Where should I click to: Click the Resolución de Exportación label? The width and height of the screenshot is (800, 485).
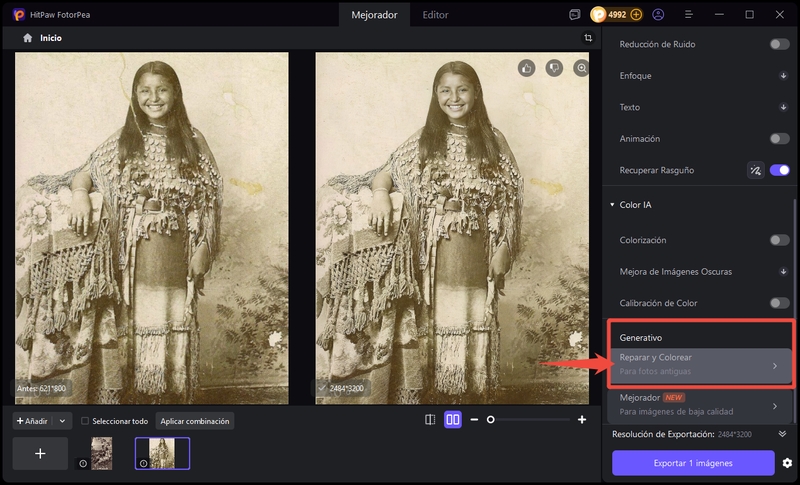point(663,434)
